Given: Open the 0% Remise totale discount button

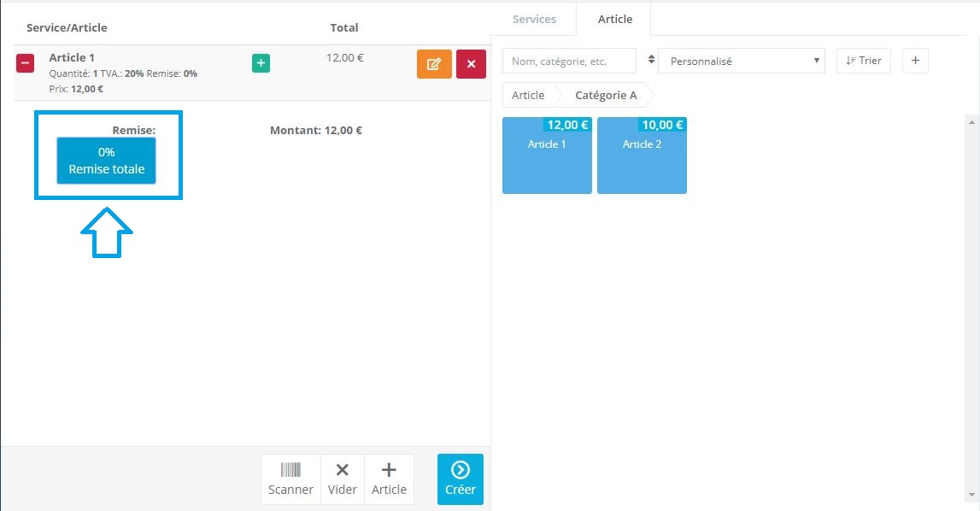Looking at the screenshot, I should point(106,161).
